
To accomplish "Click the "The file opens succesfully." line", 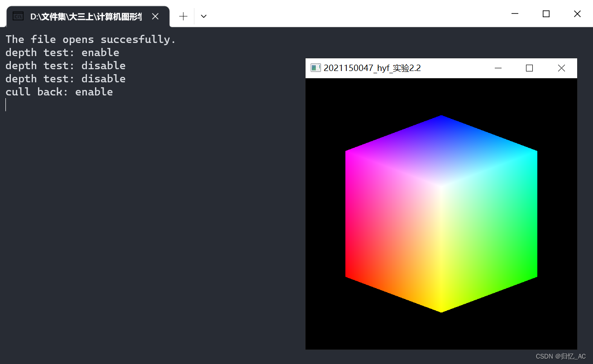I will coord(91,39).
